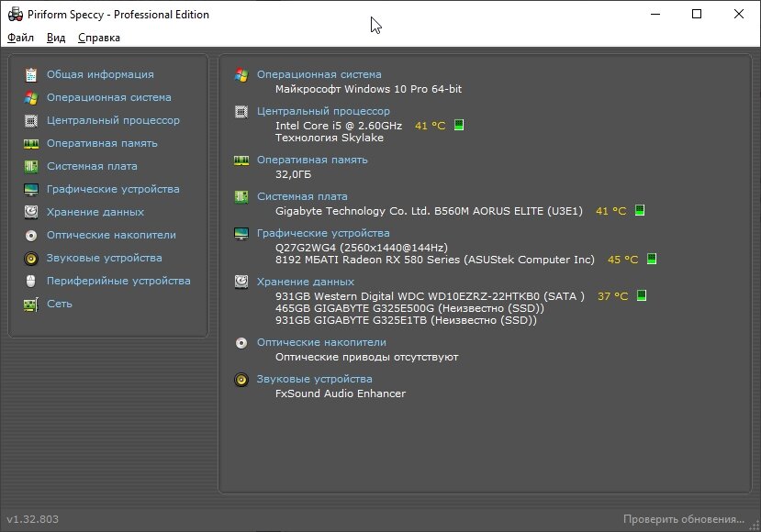Click the RAM stick icon in the sidebar

(31, 143)
